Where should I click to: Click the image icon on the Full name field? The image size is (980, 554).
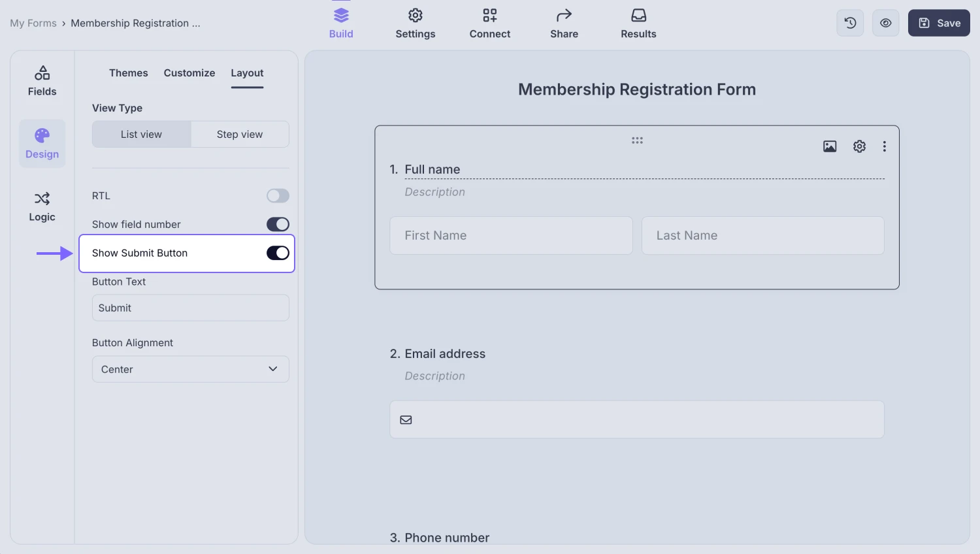tap(829, 146)
